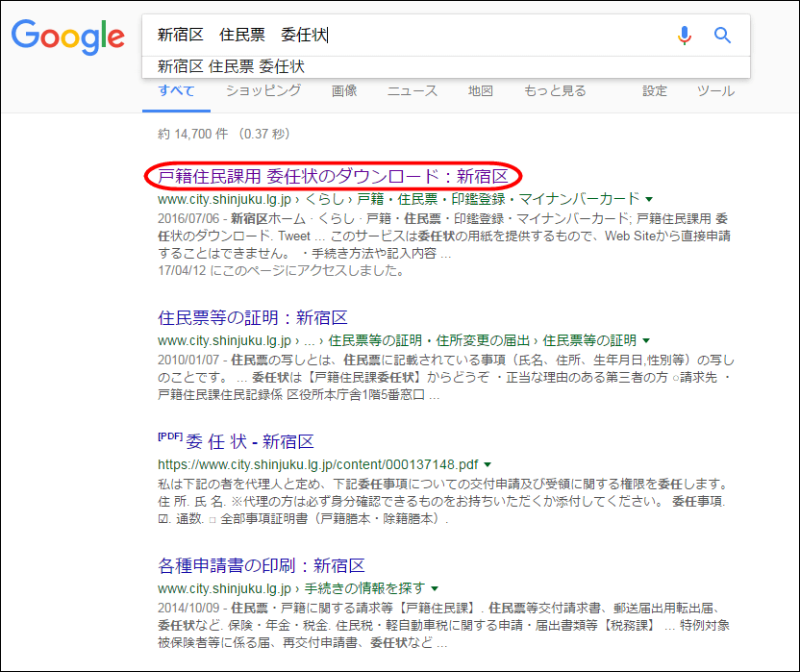800x672 pixels.
Task: Open result 各種申請書の印刷：新宿区
Action: click(x=262, y=566)
